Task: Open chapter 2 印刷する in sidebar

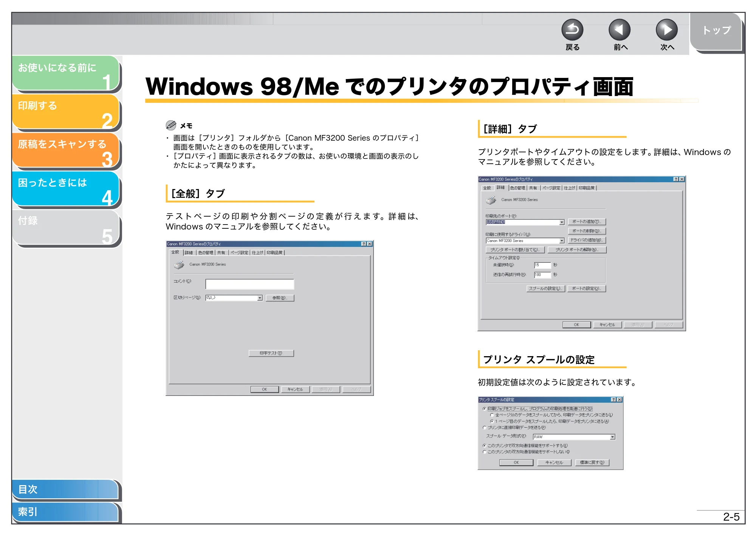Action: pos(66,111)
